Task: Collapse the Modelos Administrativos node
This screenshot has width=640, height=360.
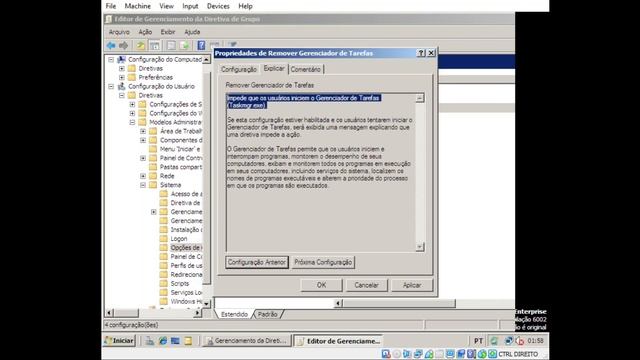Action: (x=132, y=122)
